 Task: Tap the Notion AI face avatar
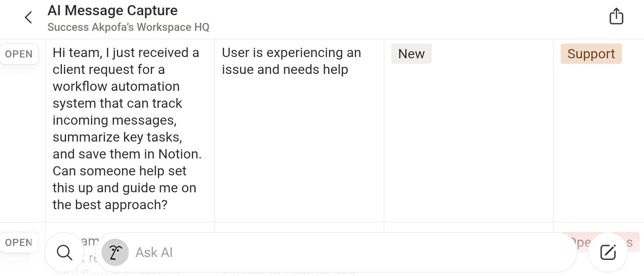[x=115, y=252]
